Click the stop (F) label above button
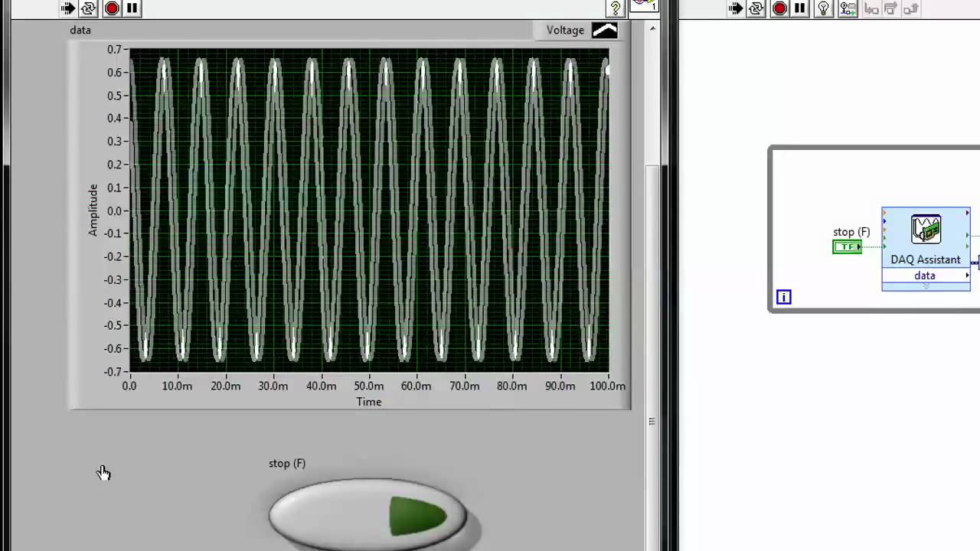Image resolution: width=980 pixels, height=551 pixels. click(x=287, y=463)
